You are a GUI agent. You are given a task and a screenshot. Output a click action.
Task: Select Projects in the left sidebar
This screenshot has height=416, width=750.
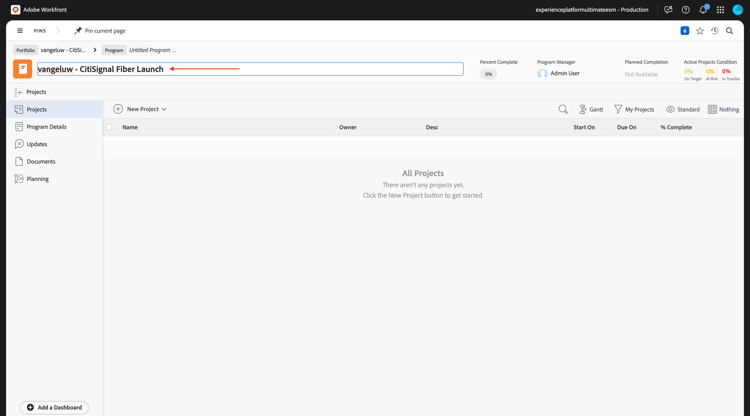point(55,109)
